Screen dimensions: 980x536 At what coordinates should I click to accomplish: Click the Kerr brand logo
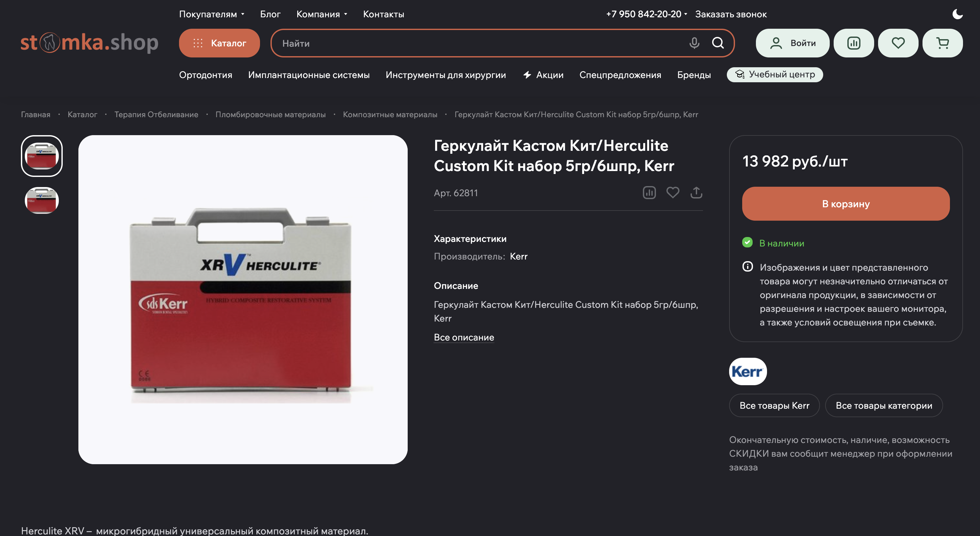point(747,371)
